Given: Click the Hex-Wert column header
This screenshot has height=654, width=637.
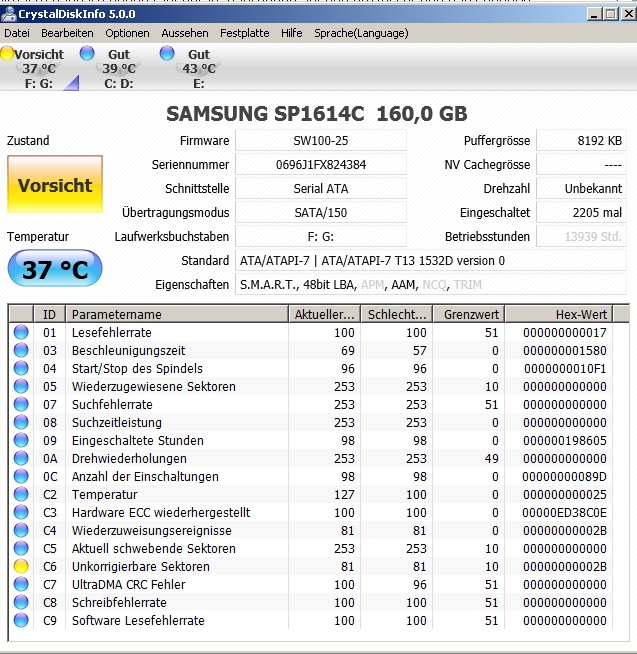Looking at the screenshot, I should coord(559,314).
